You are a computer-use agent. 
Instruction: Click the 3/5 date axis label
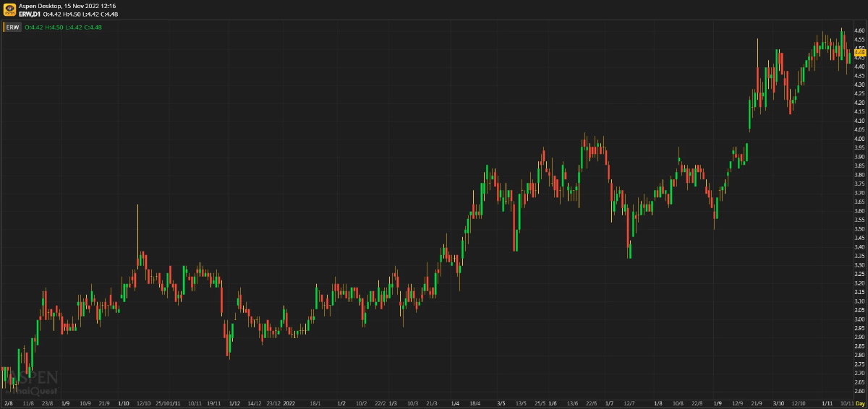pos(501,403)
